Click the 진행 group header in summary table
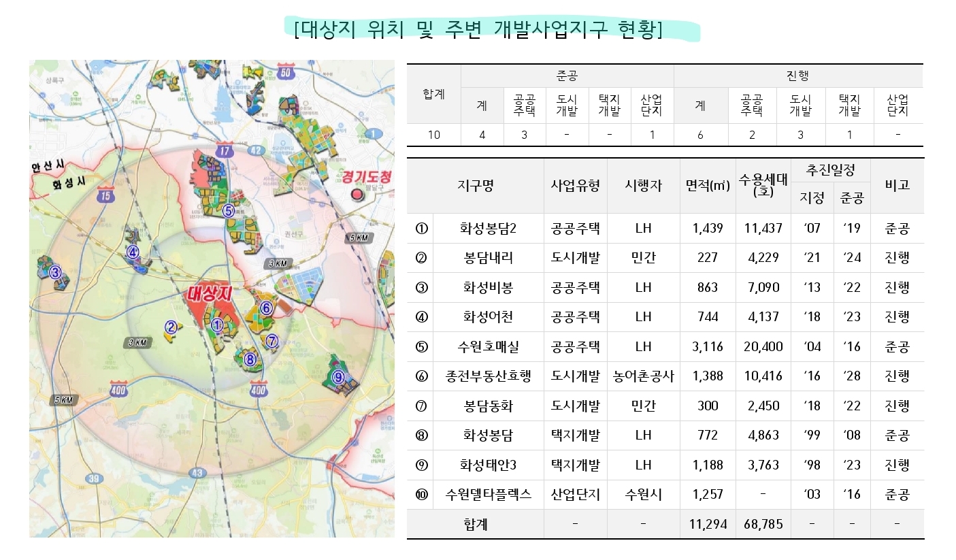 798,76
